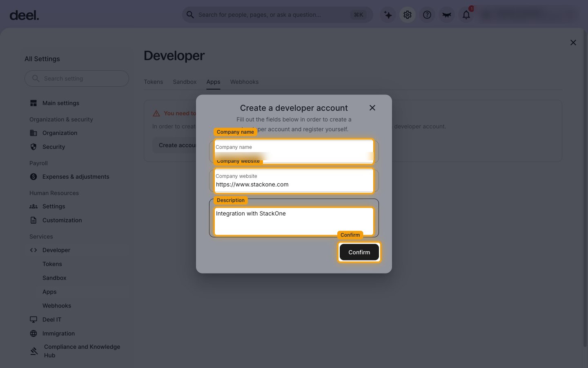Click the Customization document icon
Screen dimensions: 588x368
click(33, 220)
